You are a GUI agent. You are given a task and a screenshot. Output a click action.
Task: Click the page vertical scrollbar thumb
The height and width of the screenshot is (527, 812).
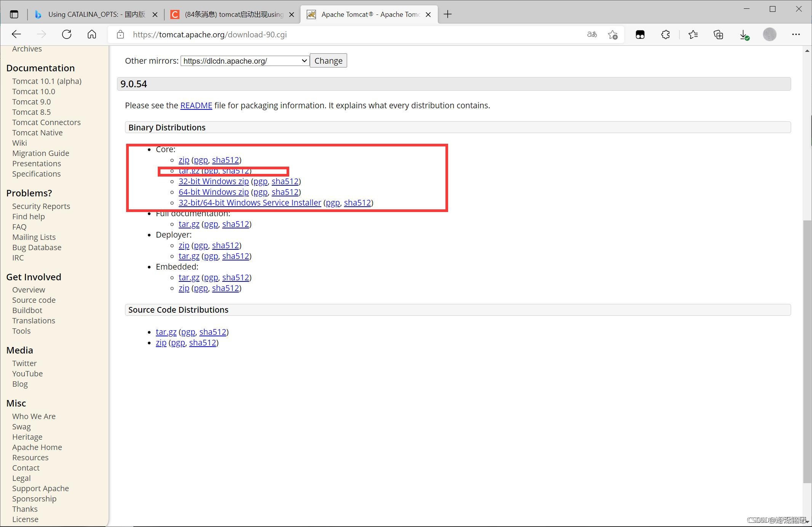tap(807, 352)
